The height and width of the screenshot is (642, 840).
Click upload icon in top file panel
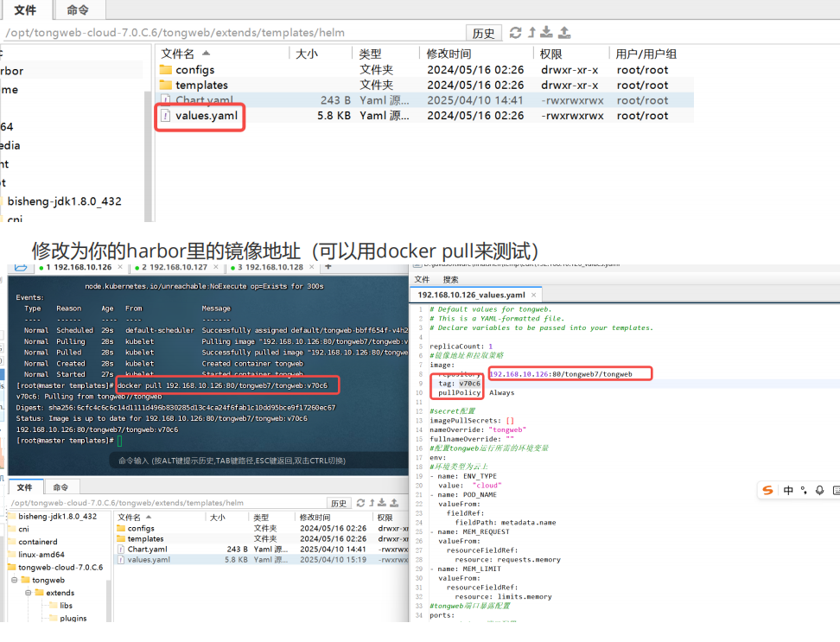click(564, 33)
